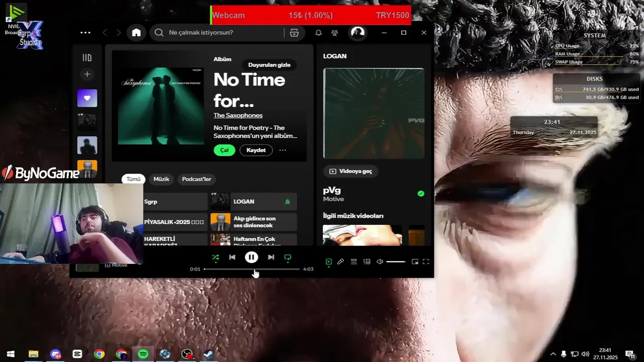
Task: Skip to next track
Action: 271,257
